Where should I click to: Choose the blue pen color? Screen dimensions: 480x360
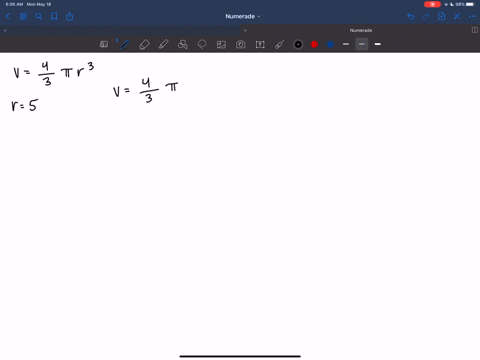pyautogui.click(x=330, y=44)
